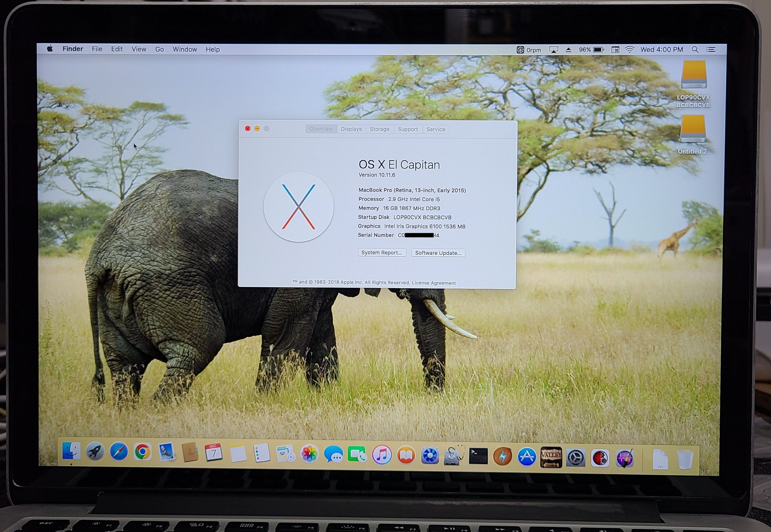This screenshot has height=532, width=771.
Task: Launch Google Chrome from the Dock
Action: coord(143,452)
